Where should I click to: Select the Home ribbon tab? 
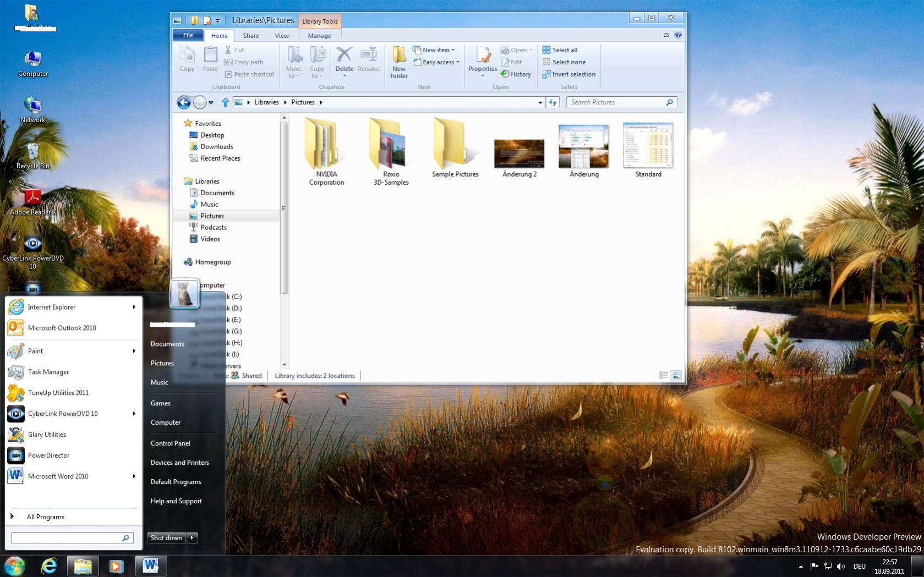coord(219,36)
